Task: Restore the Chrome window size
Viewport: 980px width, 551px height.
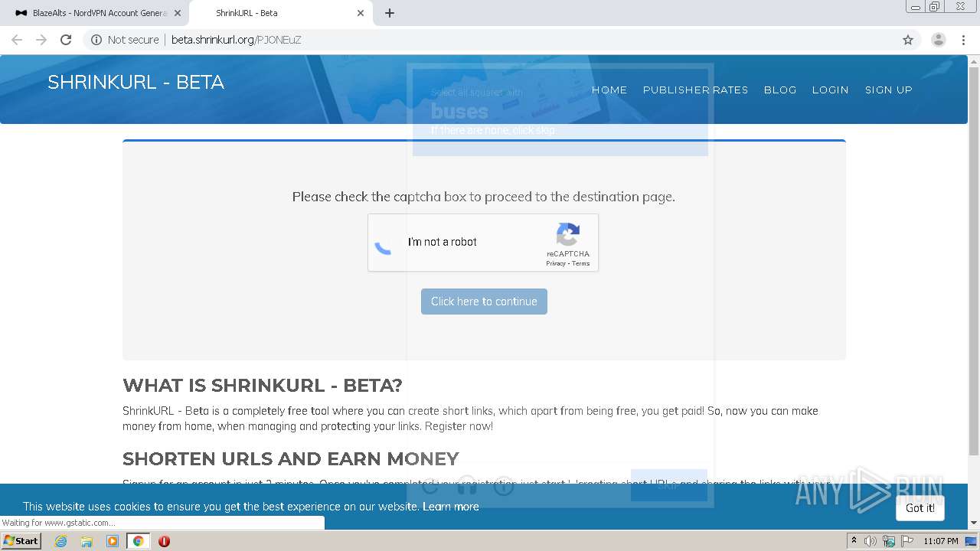Action: (x=935, y=7)
